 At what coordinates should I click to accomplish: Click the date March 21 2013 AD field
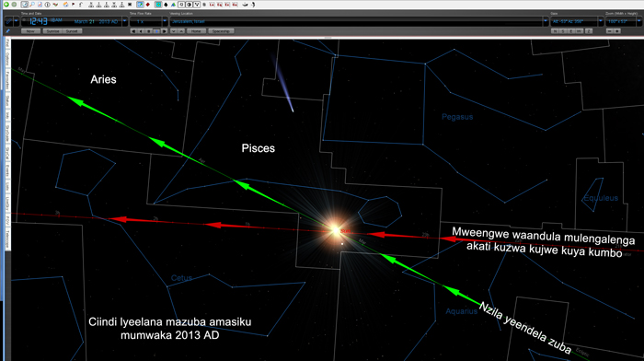point(96,21)
